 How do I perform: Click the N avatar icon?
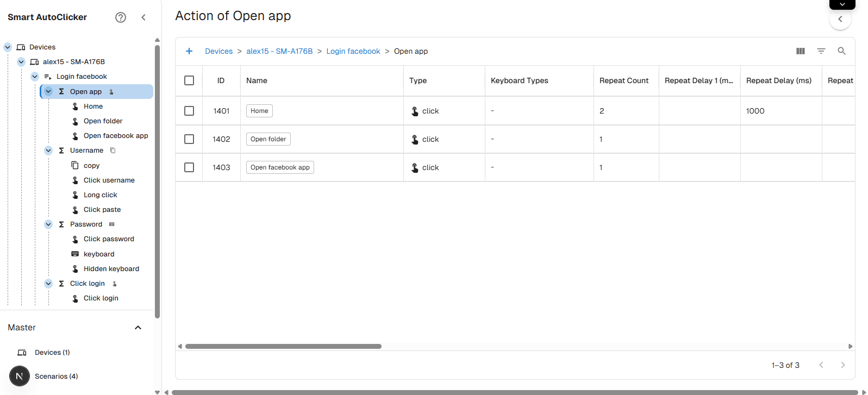coord(20,376)
